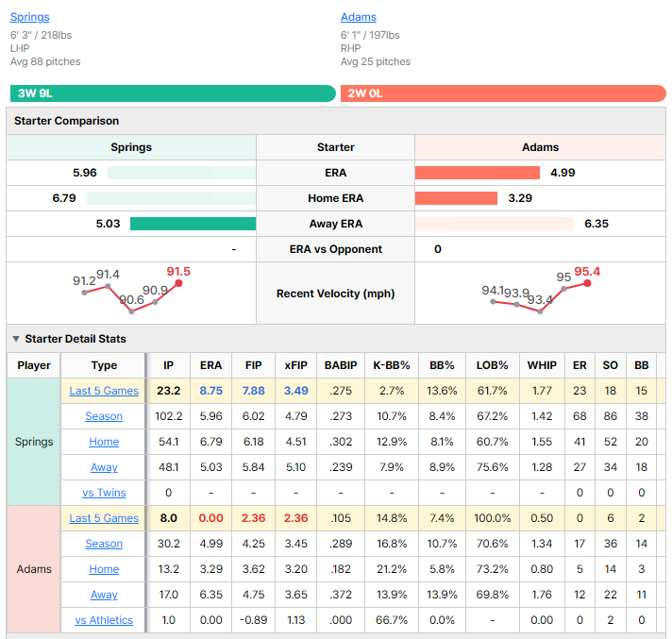The image size is (672, 639).
Task: Click the Avg 25 pitches text
Action: (x=376, y=61)
